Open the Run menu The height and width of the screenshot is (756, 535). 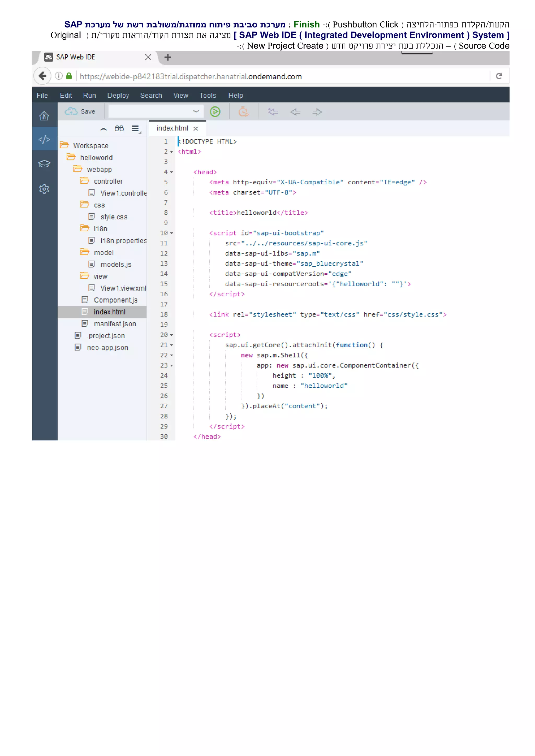click(x=90, y=96)
